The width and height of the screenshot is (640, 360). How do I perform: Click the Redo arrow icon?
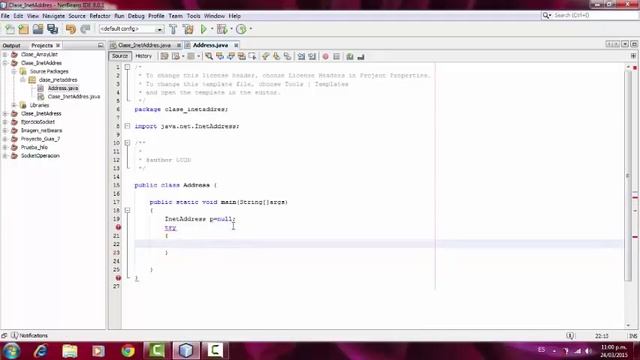85,29
